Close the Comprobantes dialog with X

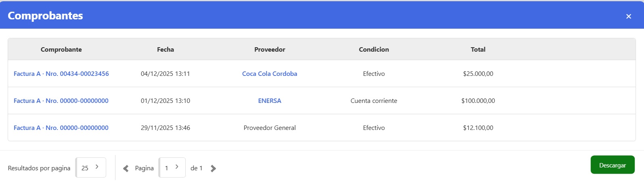click(x=628, y=16)
